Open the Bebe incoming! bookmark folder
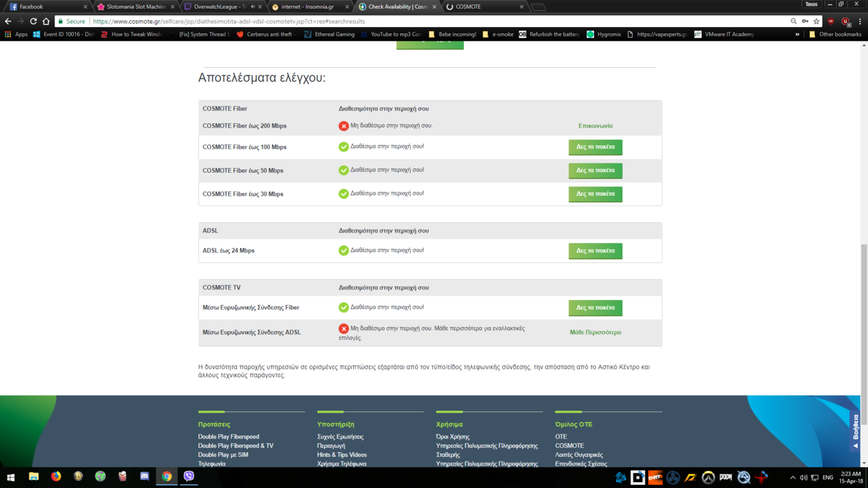 pos(452,34)
